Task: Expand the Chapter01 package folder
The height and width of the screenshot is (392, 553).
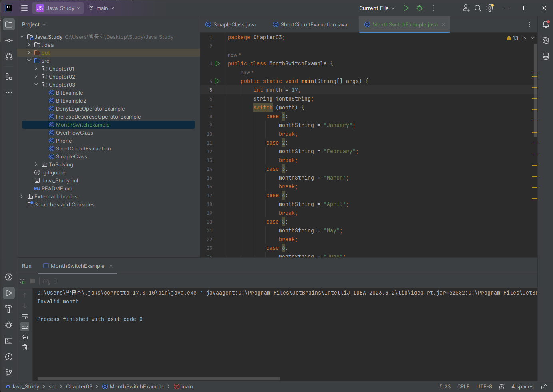Action: (36, 69)
